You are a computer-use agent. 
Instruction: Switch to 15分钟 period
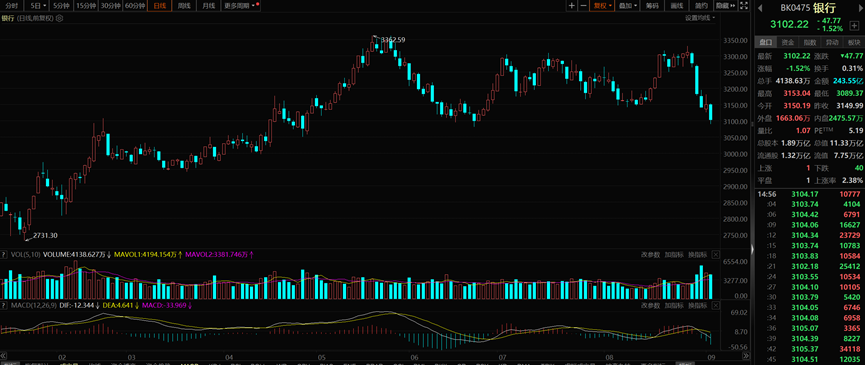click(x=86, y=6)
